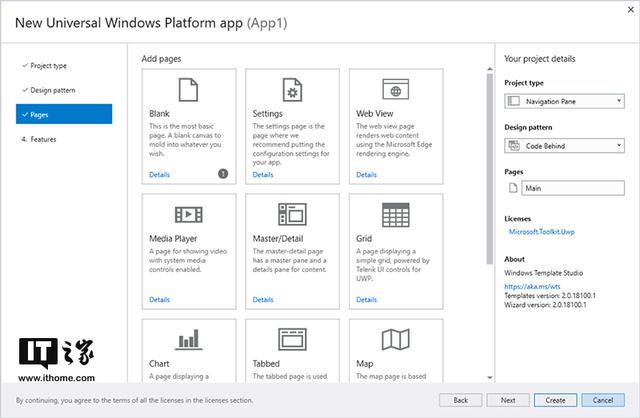Pick the Tabbed page icon
The image size is (640, 418).
(x=292, y=340)
